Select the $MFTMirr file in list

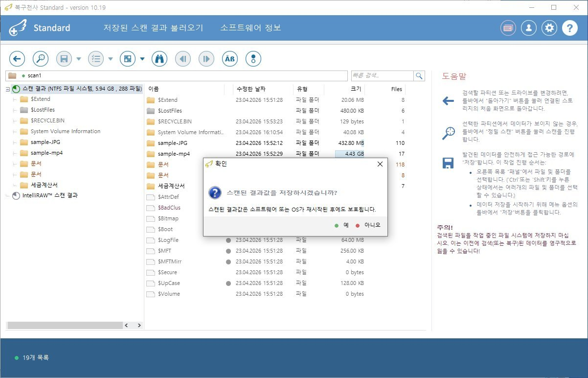click(276, 261)
